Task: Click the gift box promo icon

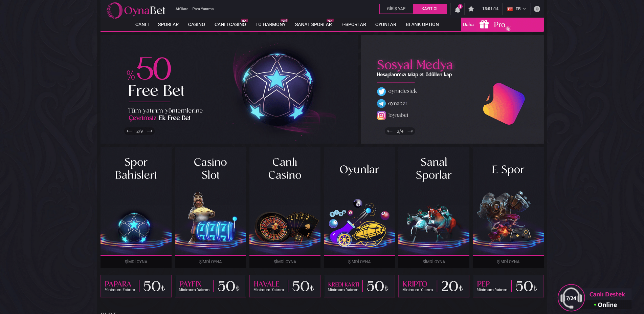Action: [x=484, y=24]
